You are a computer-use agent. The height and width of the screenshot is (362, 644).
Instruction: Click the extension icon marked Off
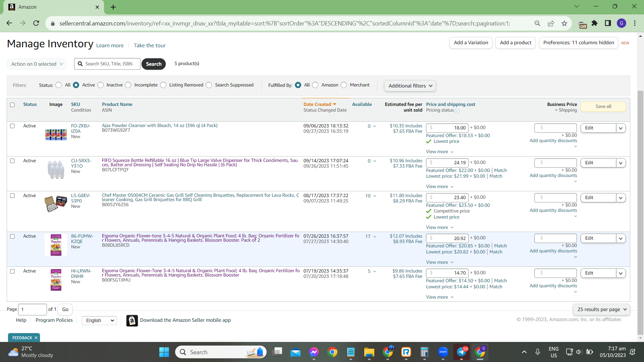(x=583, y=24)
